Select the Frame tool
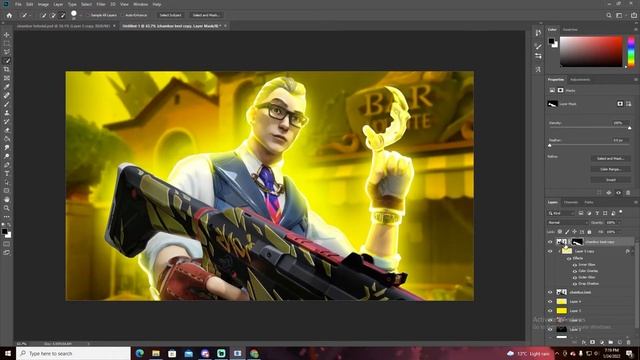This screenshot has height=360, width=640. coord(7,78)
